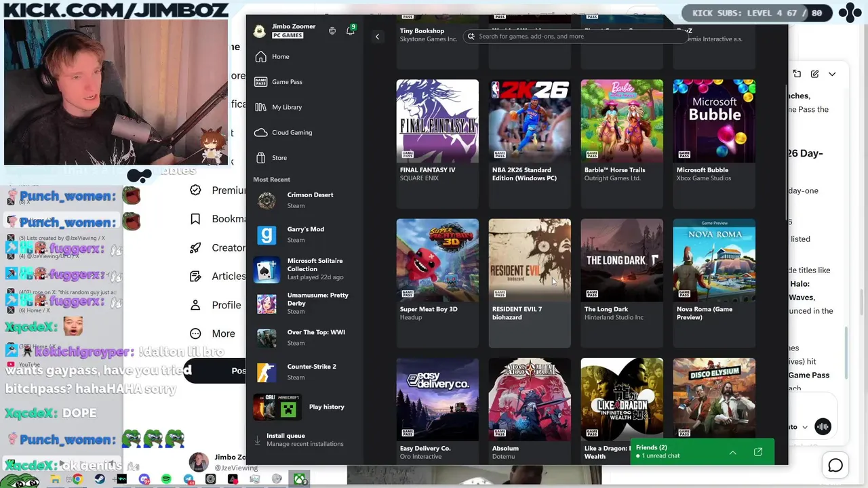Collapse the panel with the right-side chevron down
Image resolution: width=868 pixels, height=488 pixels.
tap(832, 74)
